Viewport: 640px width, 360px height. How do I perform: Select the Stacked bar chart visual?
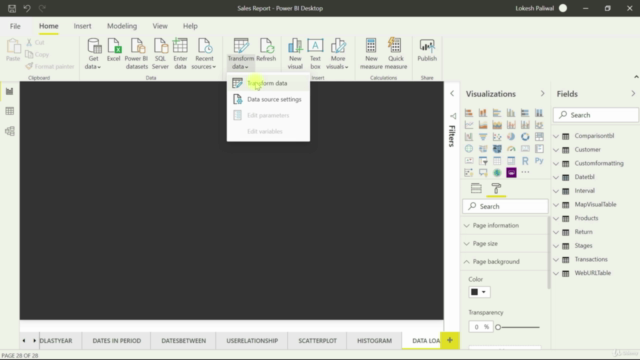(x=469, y=113)
